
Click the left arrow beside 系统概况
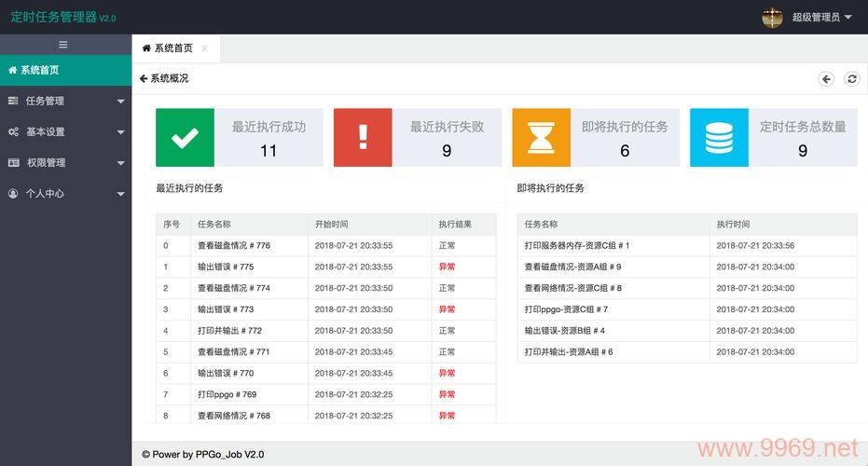144,78
